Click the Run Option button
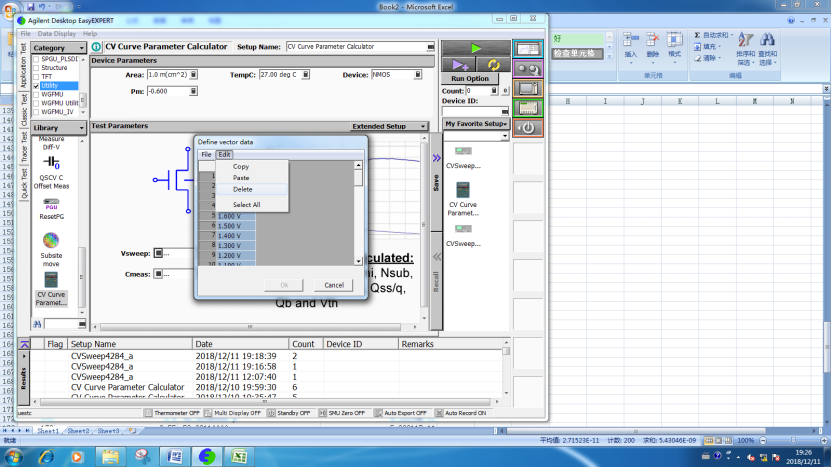The height and width of the screenshot is (468, 831). [470, 78]
